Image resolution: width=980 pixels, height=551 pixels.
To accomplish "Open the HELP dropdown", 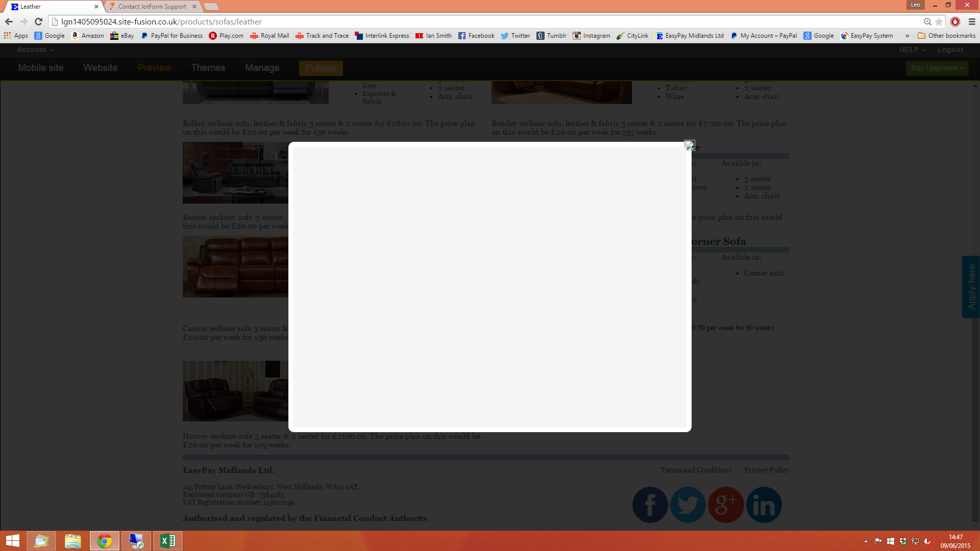I will tap(912, 49).
